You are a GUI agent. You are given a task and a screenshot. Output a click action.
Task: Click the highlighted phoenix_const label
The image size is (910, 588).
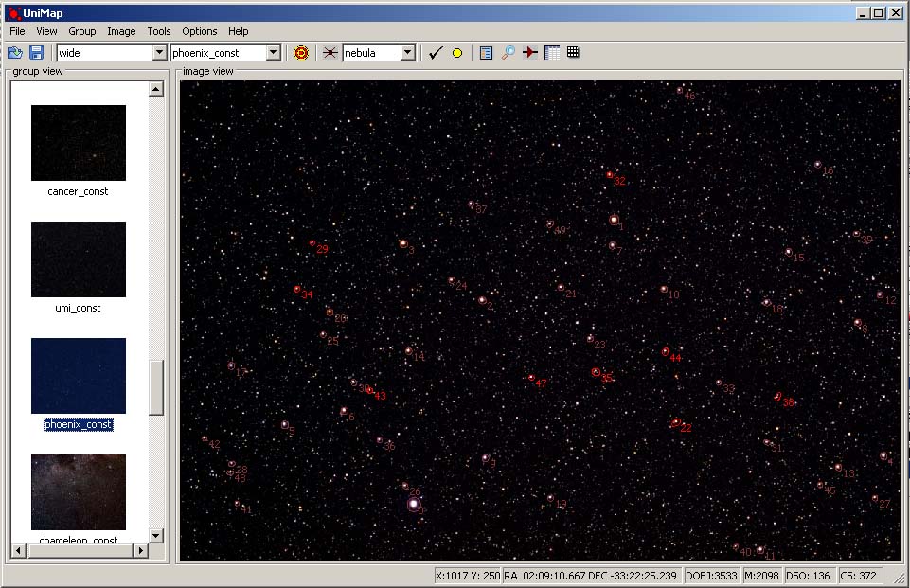pos(79,424)
